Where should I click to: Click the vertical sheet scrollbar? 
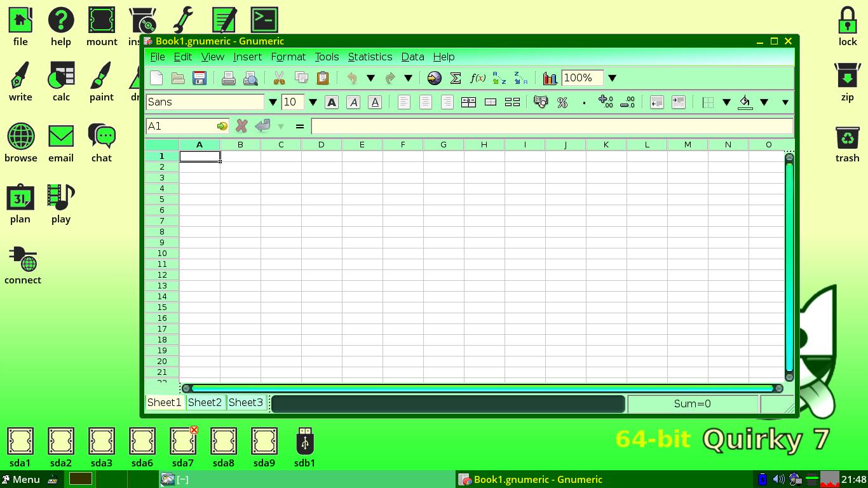point(789,266)
